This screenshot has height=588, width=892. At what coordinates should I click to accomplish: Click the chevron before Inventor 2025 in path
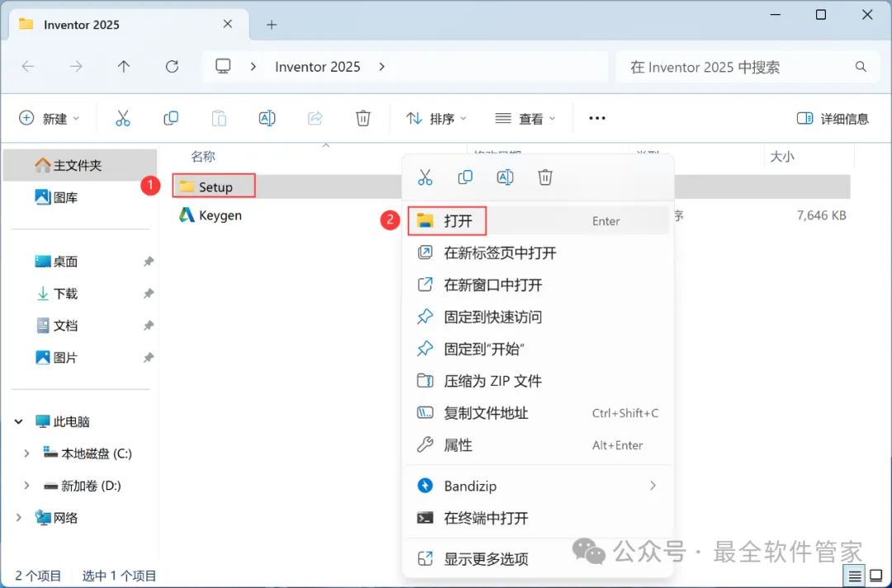click(x=254, y=67)
